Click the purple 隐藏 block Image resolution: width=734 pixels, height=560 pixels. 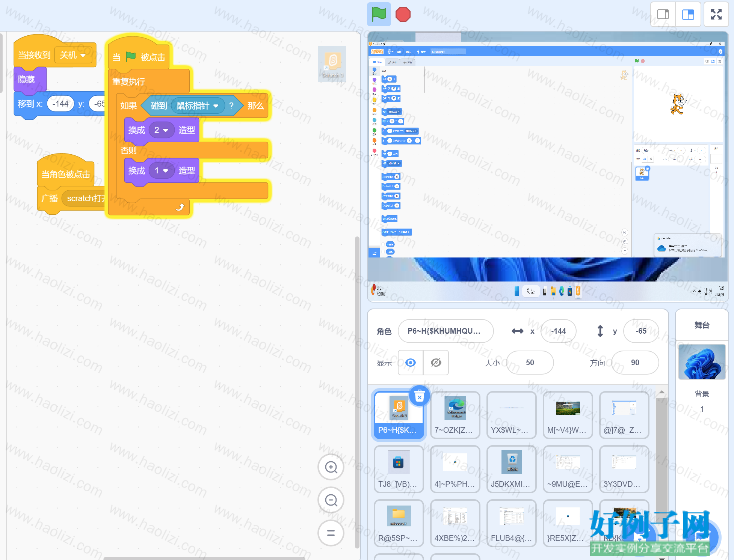(x=30, y=80)
